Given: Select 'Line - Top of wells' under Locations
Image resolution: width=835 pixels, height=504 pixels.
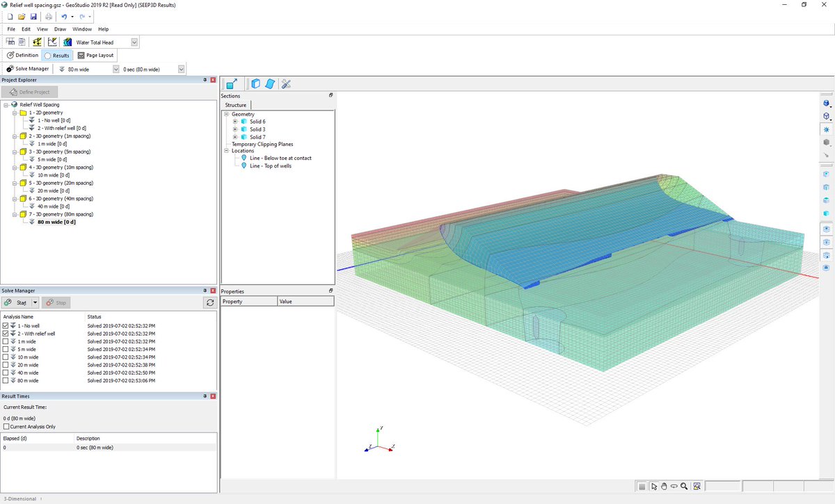Looking at the screenshot, I should coord(271,165).
